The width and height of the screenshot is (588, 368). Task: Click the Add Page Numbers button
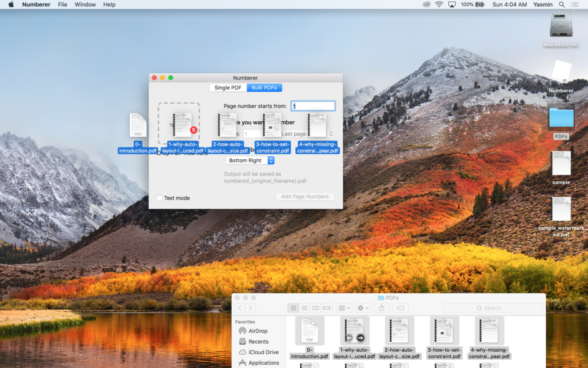pos(305,196)
